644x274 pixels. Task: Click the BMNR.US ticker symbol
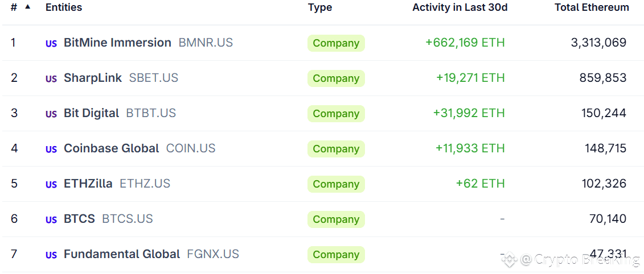[206, 43]
